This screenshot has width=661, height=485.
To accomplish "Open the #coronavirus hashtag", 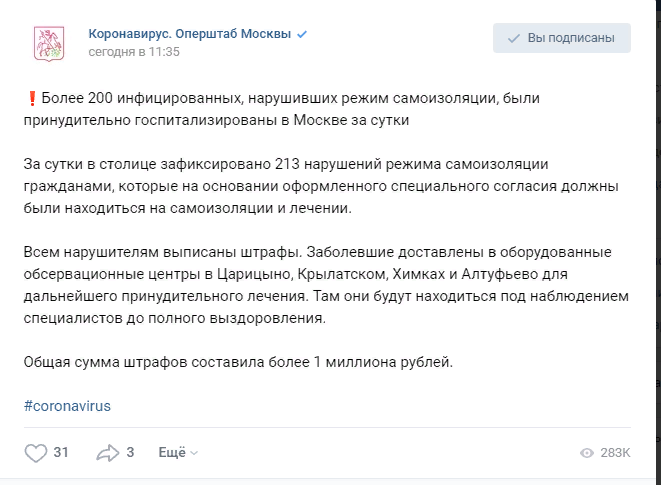I will [x=67, y=406].
